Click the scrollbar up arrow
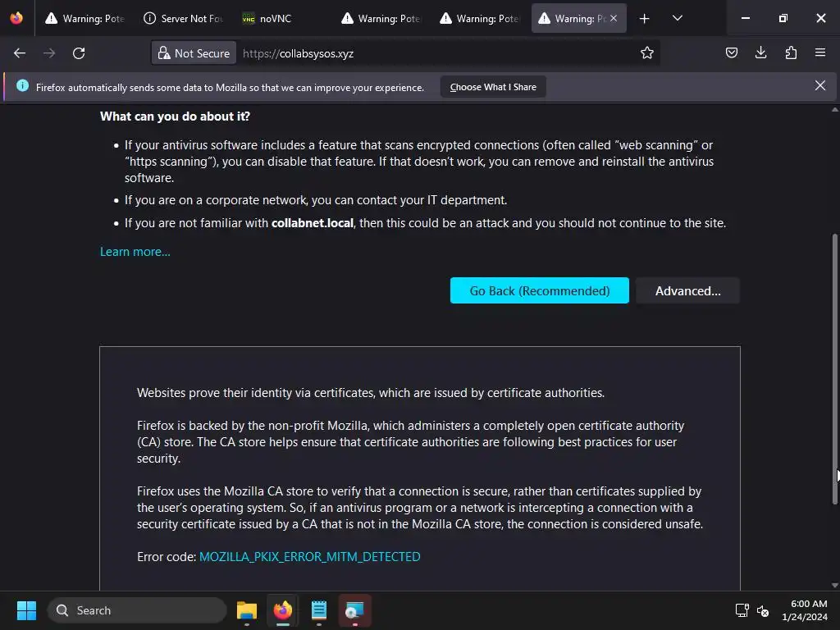The width and height of the screenshot is (840, 630). [x=834, y=109]
